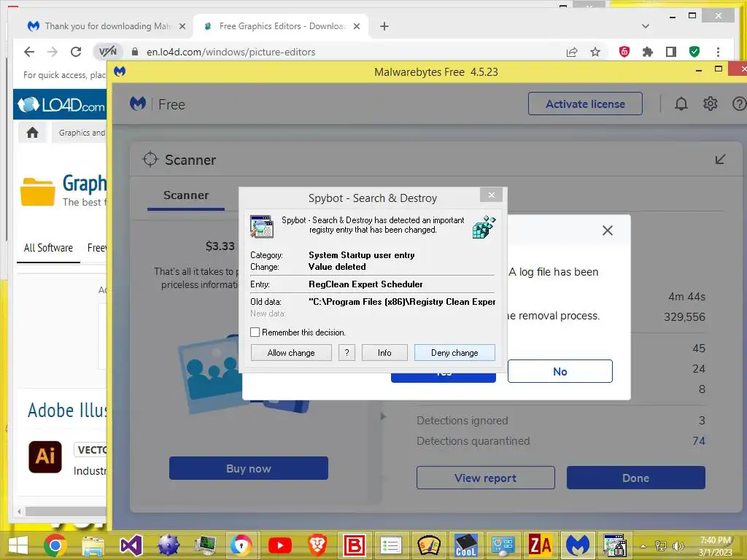Select the Scanner tab in Malwarebytes
The height and width of the screenshot is (560, 747).
[x=186, y=195]
